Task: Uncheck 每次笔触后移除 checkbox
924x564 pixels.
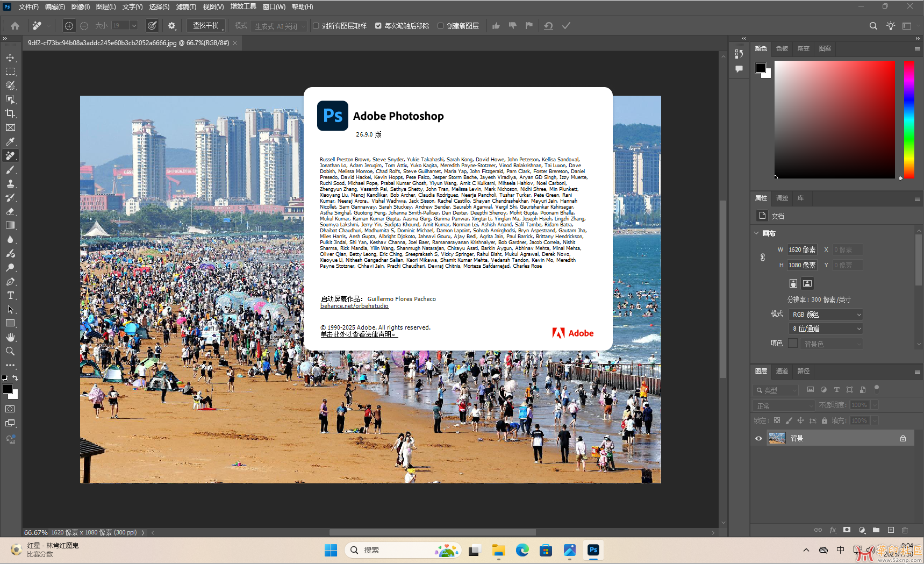Action: [x=378, y=26]
